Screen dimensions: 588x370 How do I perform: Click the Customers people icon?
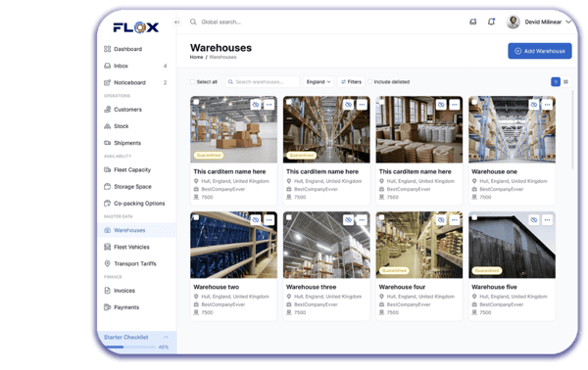[x=107, y=110]
